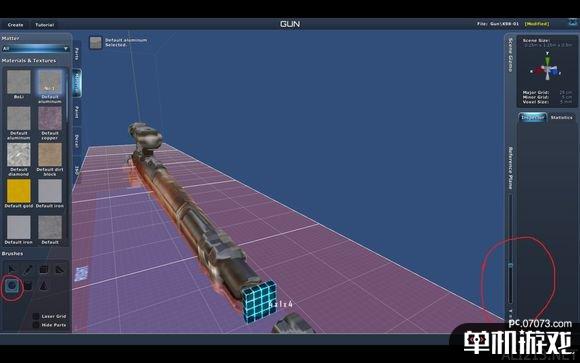Image resolution: width=580 pixels, height=363 pixels.
Task: Toggle the Hide Parts checkbox
Action: click(36, 325)
